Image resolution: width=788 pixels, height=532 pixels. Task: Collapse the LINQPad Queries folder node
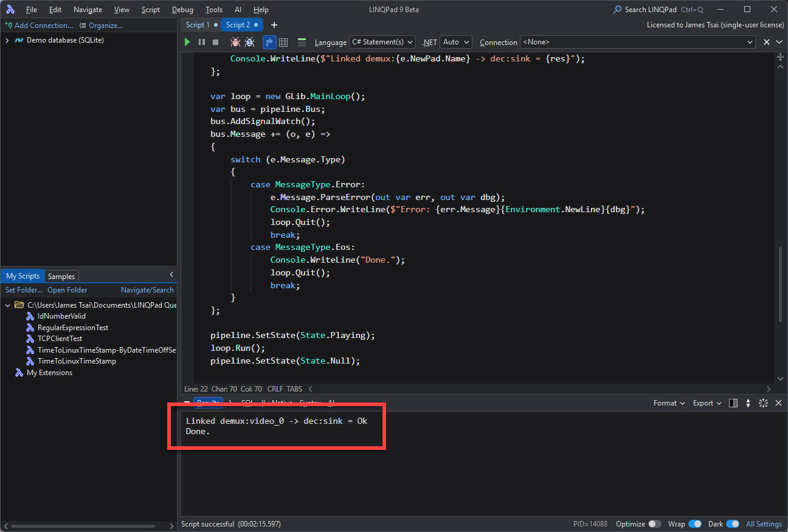[7, 305]
